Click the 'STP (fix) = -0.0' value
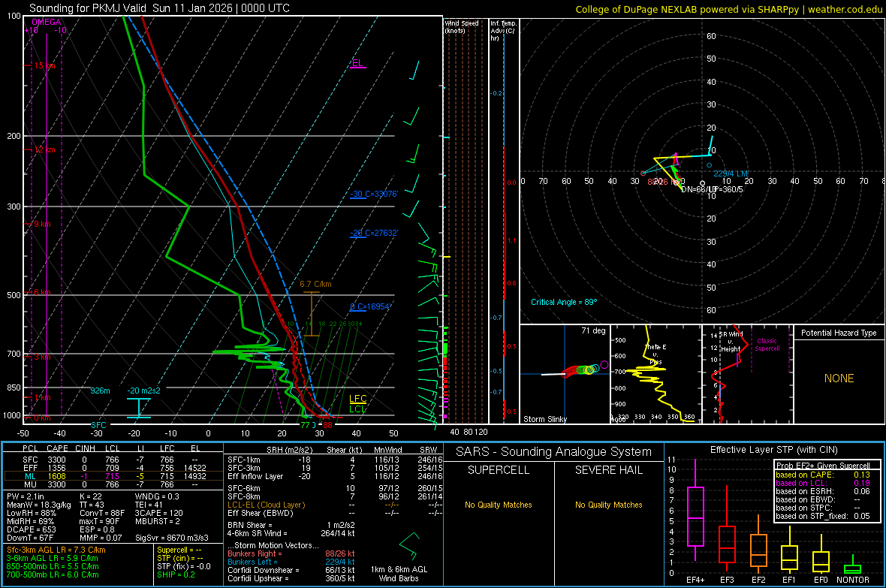 [x=184, y=566]
